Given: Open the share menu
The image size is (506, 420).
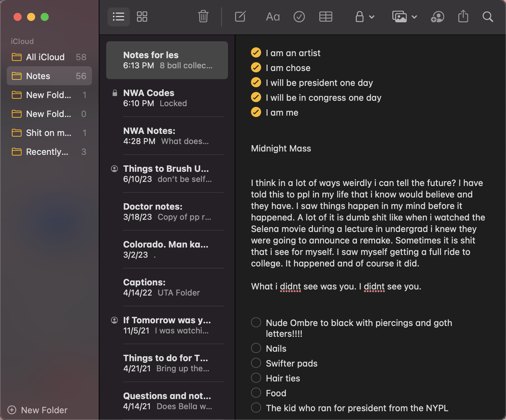Looking at the screenshot, I should tap(463, 17).
